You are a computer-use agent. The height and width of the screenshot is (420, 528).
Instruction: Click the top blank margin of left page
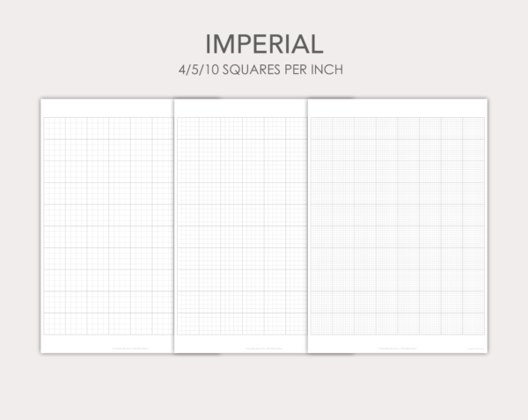pyautogui.click(x=107, y=107)
